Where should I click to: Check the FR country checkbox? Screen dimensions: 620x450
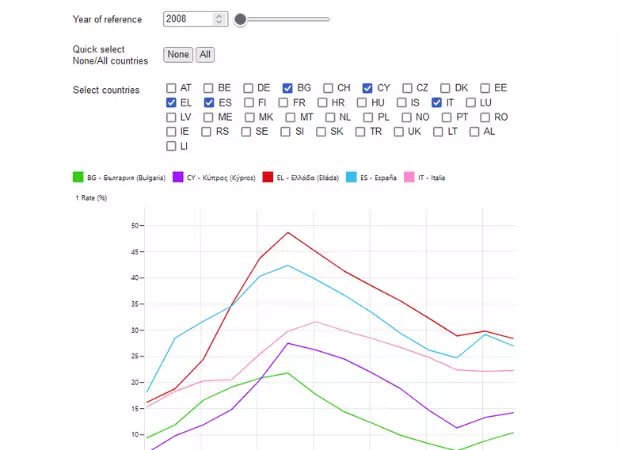(x=284, y=102)
